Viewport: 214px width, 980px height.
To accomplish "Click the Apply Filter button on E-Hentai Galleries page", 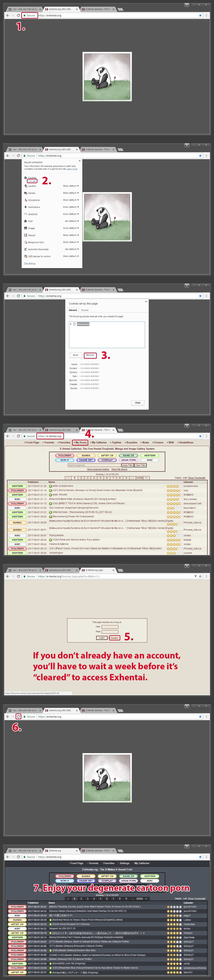I will pos(128,465).
